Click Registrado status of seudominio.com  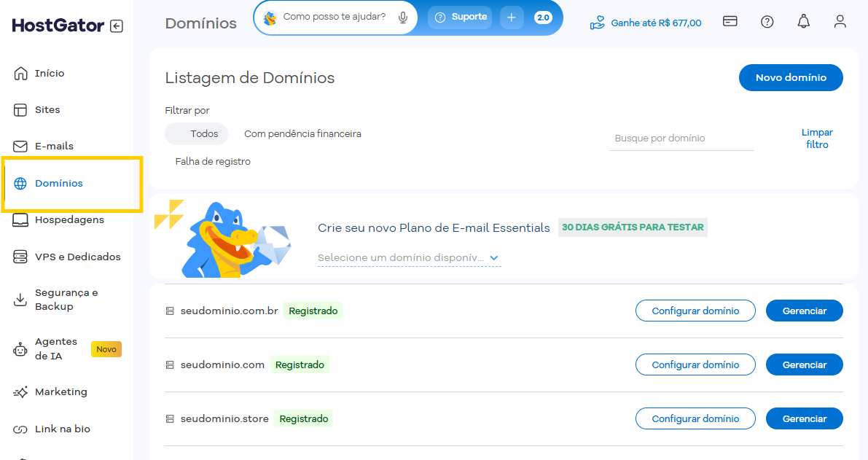(x=300, y=365)
